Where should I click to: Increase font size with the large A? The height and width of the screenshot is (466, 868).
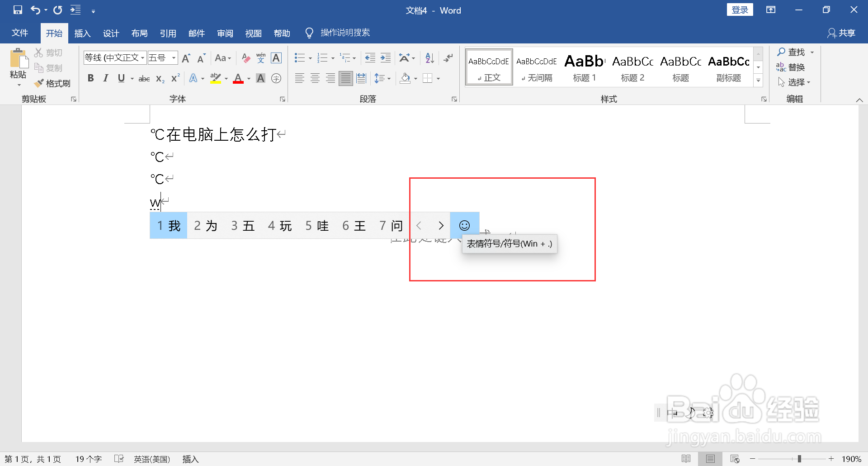(x=186, y=58)
